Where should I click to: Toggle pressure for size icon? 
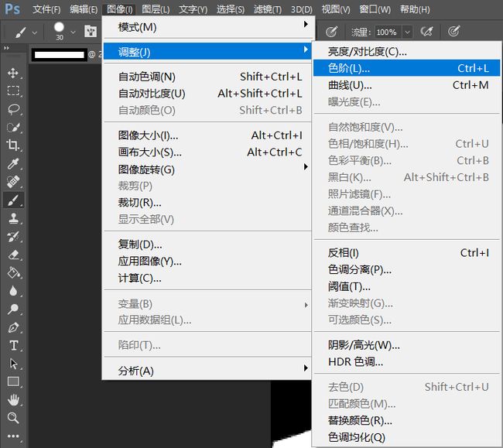click(x=454, y=31)
